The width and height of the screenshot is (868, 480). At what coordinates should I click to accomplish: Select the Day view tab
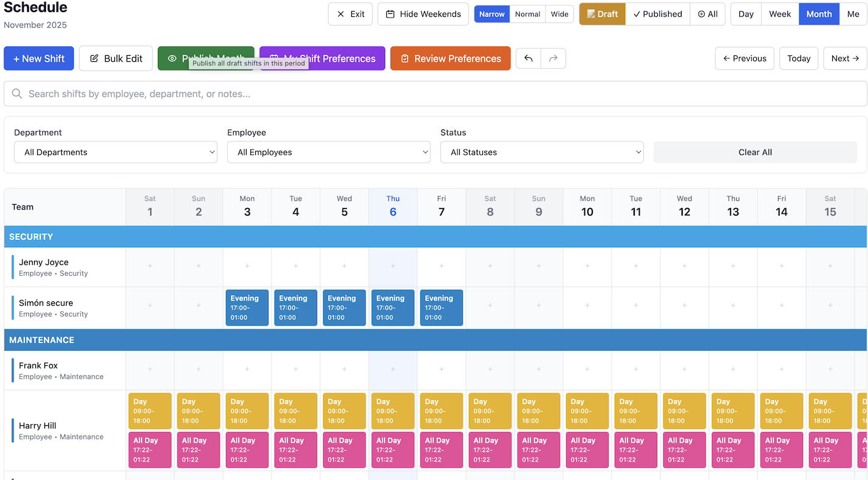pos(746,14)
